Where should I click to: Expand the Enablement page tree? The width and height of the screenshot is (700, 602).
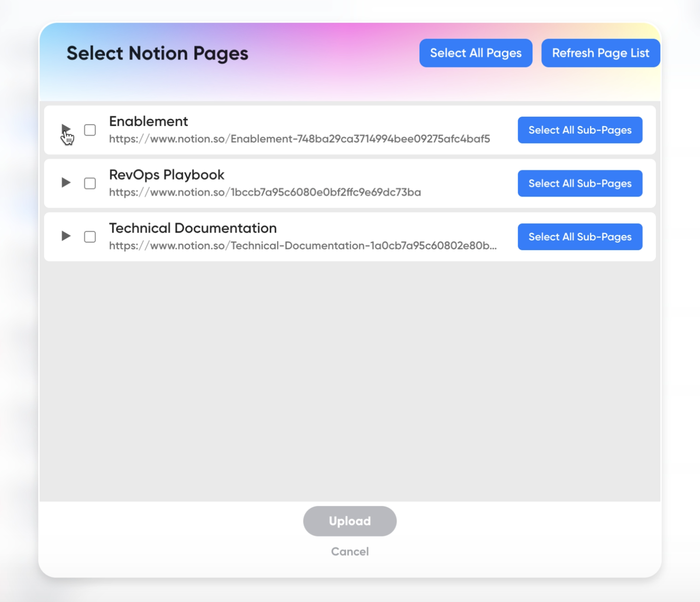pyautogui.click(x=66, y=129)
